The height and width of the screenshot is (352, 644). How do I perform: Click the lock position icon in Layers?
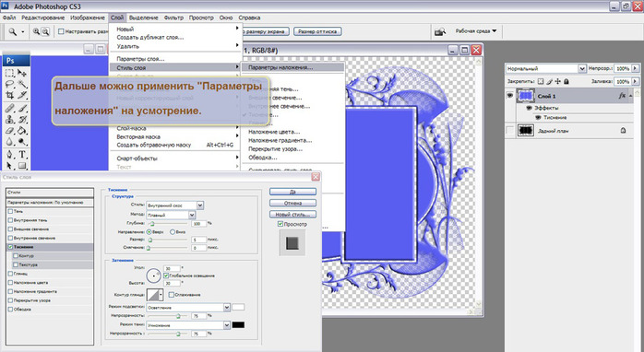tap(558, 81)
